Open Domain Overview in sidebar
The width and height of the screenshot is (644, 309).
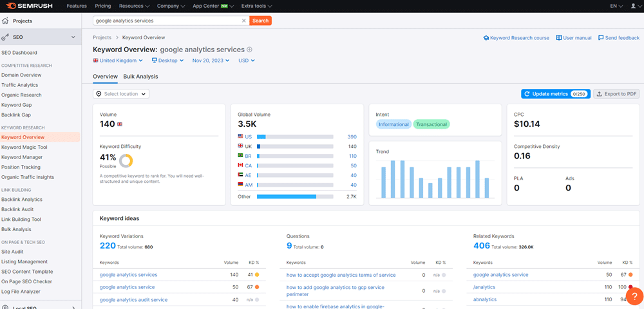click(x=21, y=75)
